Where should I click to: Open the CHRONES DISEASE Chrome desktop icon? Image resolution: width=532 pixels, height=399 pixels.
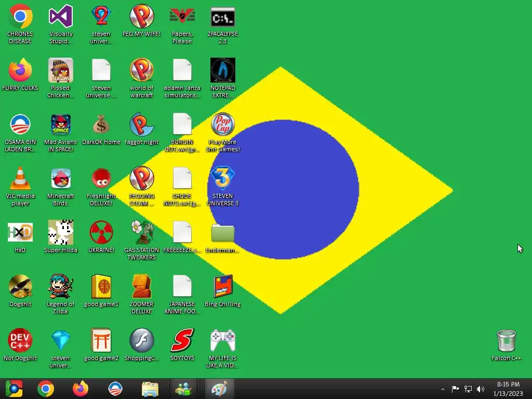[20, 17]
